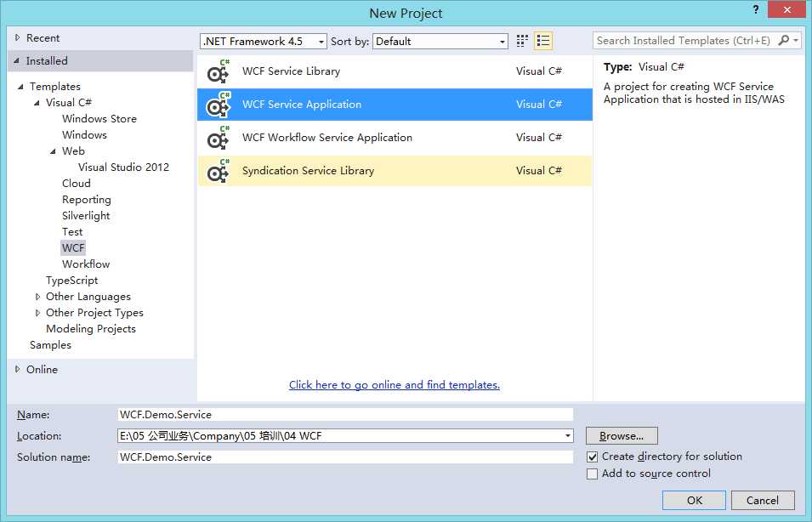The width and height of the screenshot is (812, 522).
Task: Select WCF Workflow Service Application name
Action: pos(327,138)
